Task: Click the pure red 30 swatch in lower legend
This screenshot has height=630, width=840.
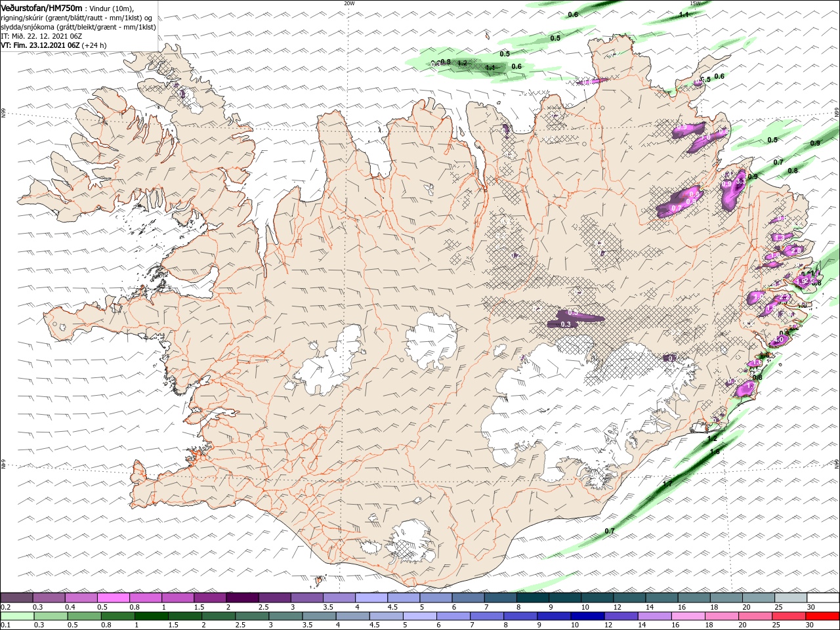Action: coord(822,616)
